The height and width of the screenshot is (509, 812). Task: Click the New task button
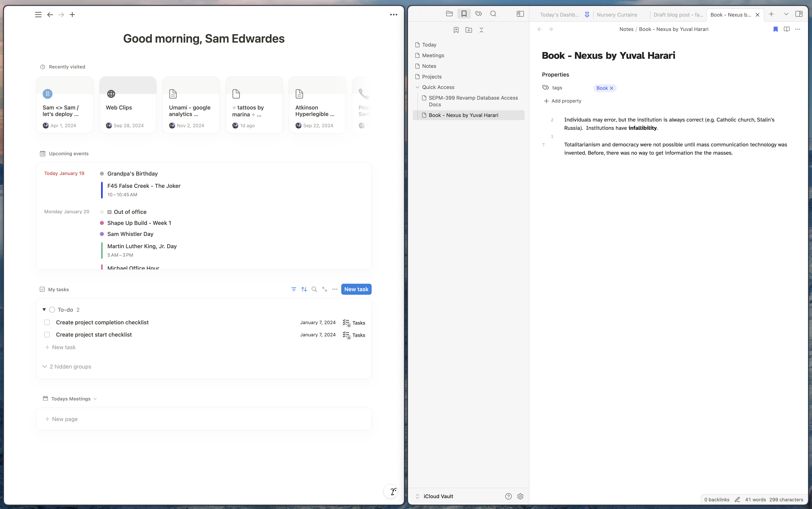point(356,289)
